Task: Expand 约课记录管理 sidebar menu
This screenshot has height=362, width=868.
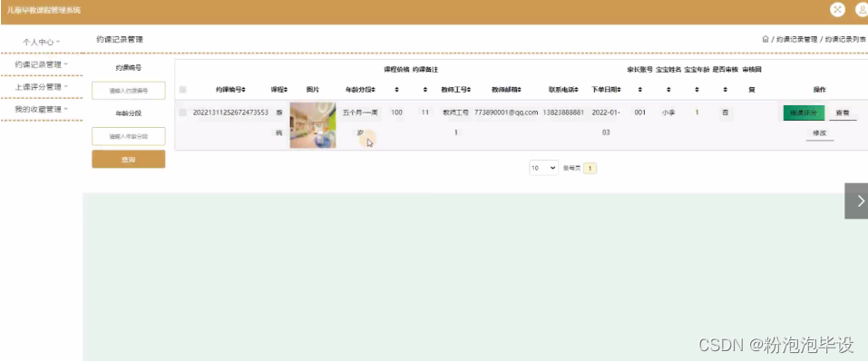Action: 41,64
